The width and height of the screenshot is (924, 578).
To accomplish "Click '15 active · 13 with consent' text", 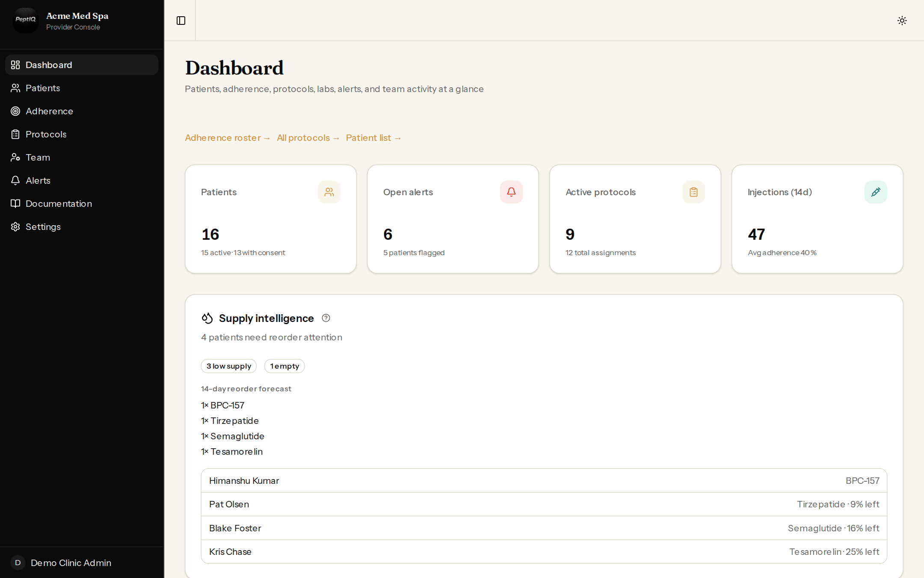I will (243, 253).
